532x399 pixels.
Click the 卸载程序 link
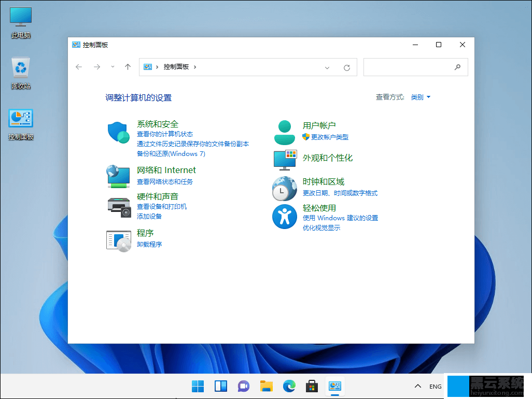coord(149,245)
